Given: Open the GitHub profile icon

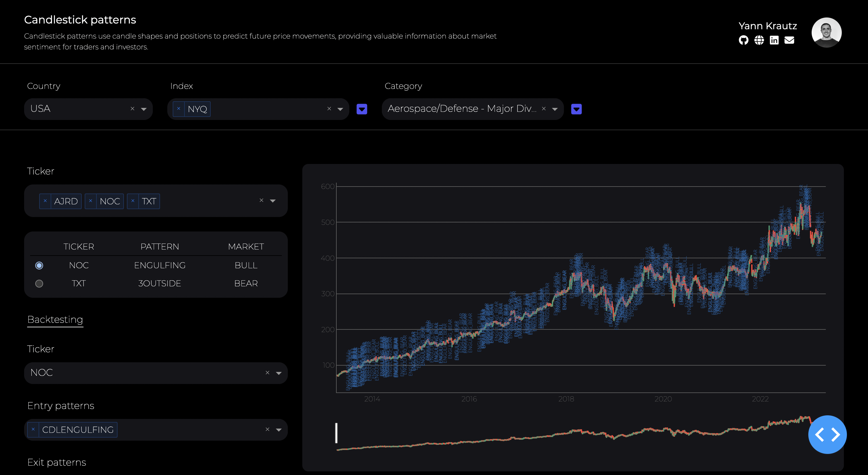Looking at the screenshot, I should (x=744, y=40).
